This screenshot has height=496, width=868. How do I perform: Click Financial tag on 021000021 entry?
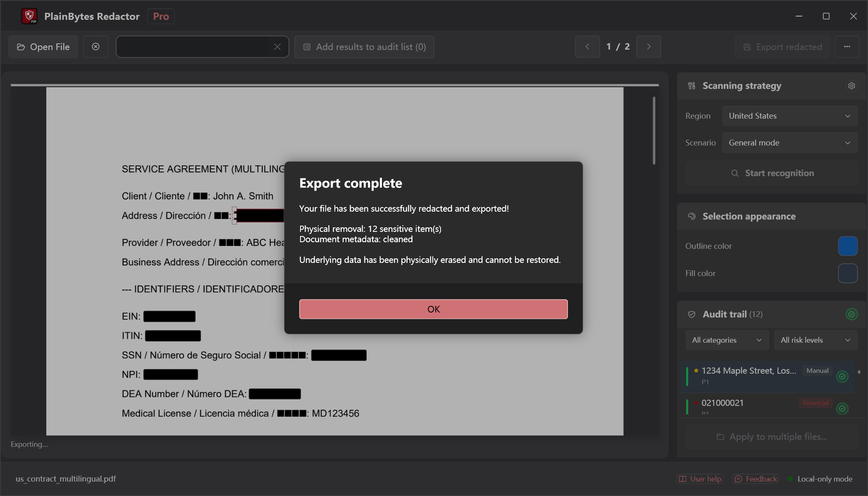815,403
